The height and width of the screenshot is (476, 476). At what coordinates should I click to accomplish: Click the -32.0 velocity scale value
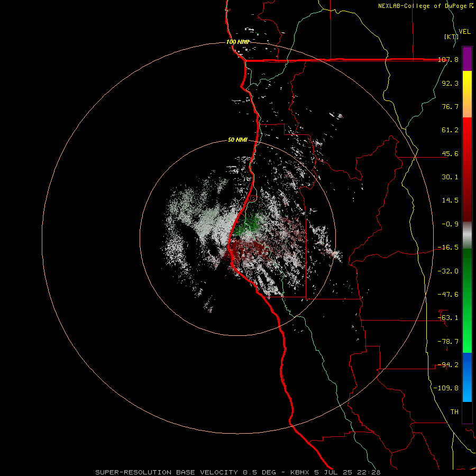point(448,271)
